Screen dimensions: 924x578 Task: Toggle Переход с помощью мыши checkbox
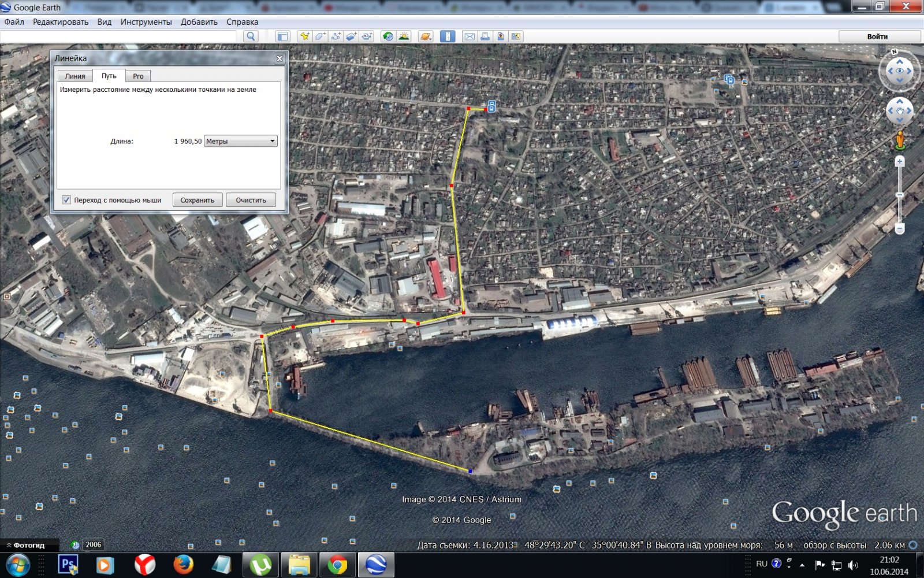tap(66, 200)
